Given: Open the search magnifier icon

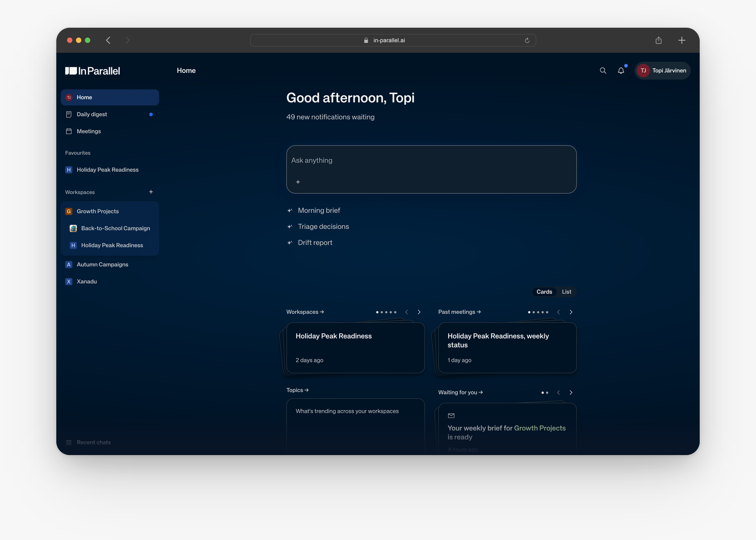Looking at the screenshot, I should [x=603, y=71].
